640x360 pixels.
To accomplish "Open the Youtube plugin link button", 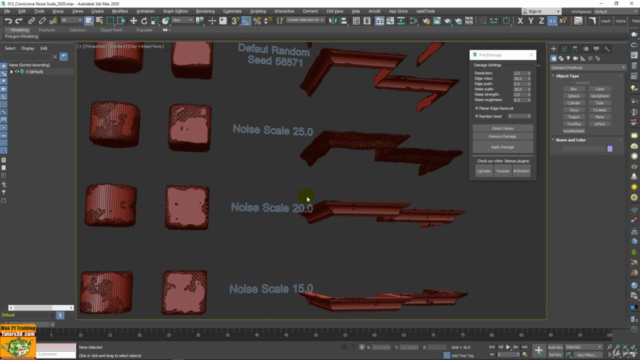I will pos(503,171).
